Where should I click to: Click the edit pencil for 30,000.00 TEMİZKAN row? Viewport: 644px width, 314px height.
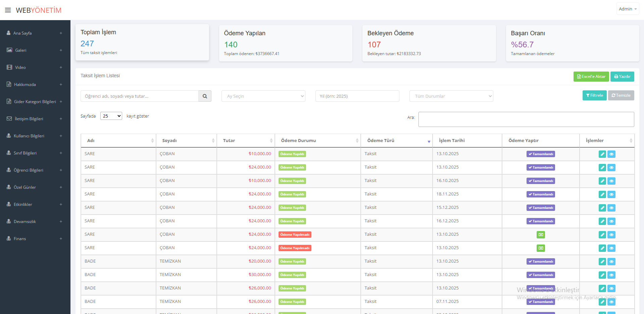(x=602, y=275)
